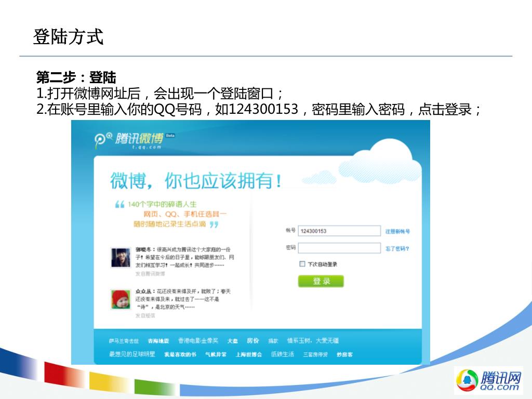Viewport: 532px width, 399px height.
Task: Open the 大盘 topic link
Action: pos(232,341)
